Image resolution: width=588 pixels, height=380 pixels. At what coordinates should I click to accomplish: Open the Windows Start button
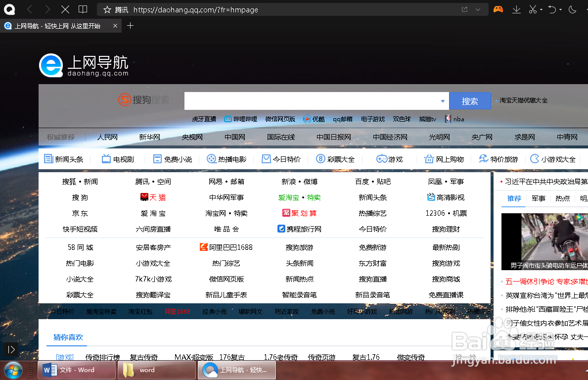tap(13, 371)
